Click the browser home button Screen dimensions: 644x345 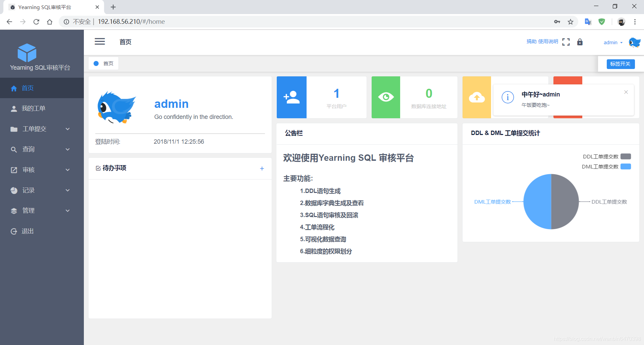[x=50, y=22]
